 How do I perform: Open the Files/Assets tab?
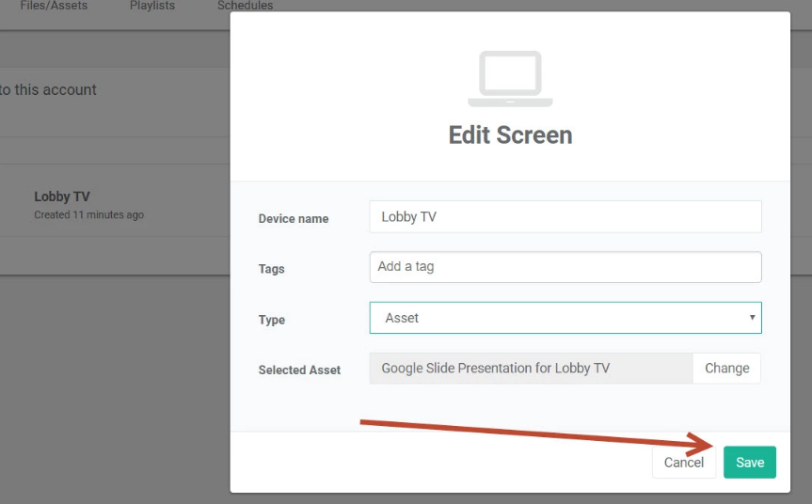54,6
